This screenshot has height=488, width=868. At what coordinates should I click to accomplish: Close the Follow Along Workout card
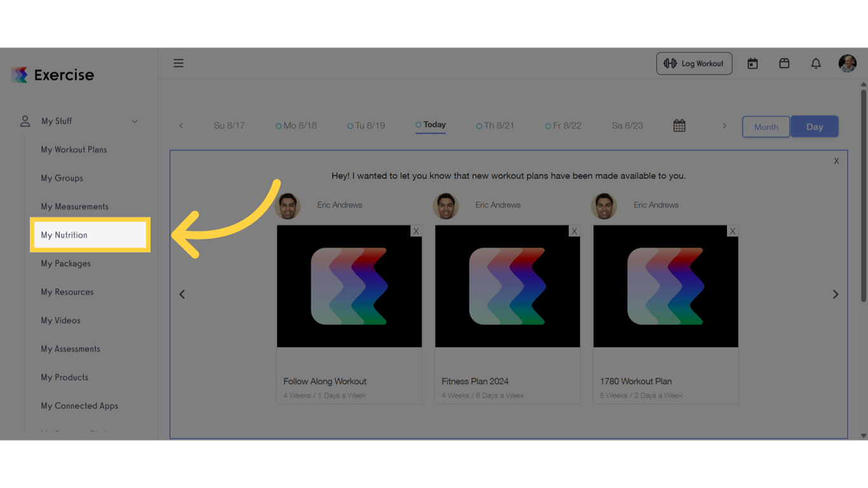point(416,231)
